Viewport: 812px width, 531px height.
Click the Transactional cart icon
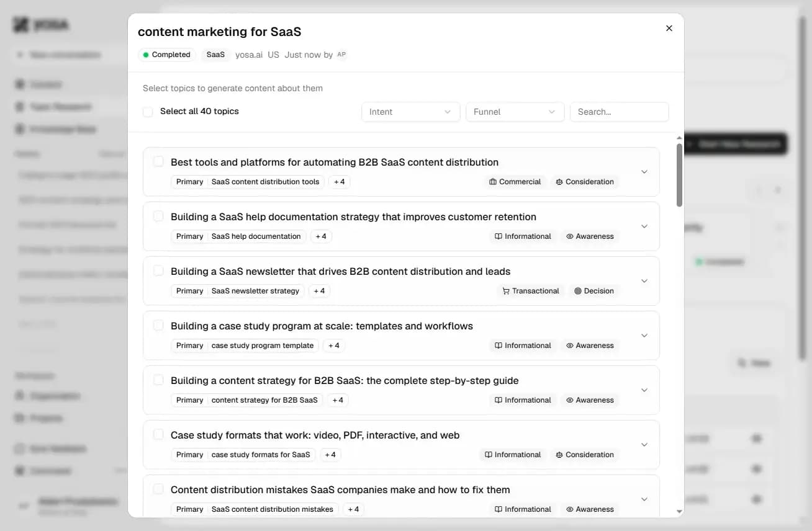pos(506,291)
